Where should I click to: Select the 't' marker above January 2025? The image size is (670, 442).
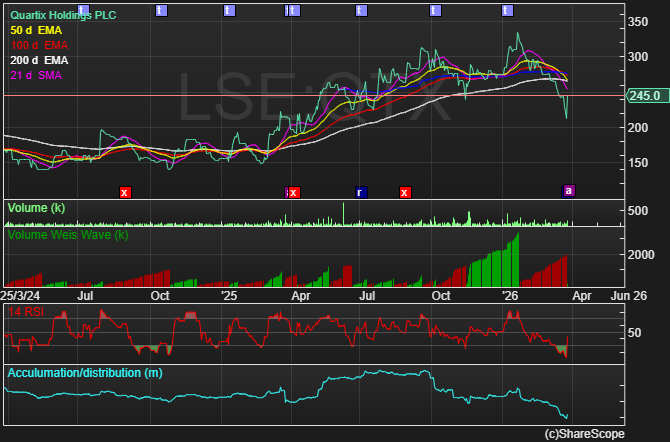[x=229, y=10]
